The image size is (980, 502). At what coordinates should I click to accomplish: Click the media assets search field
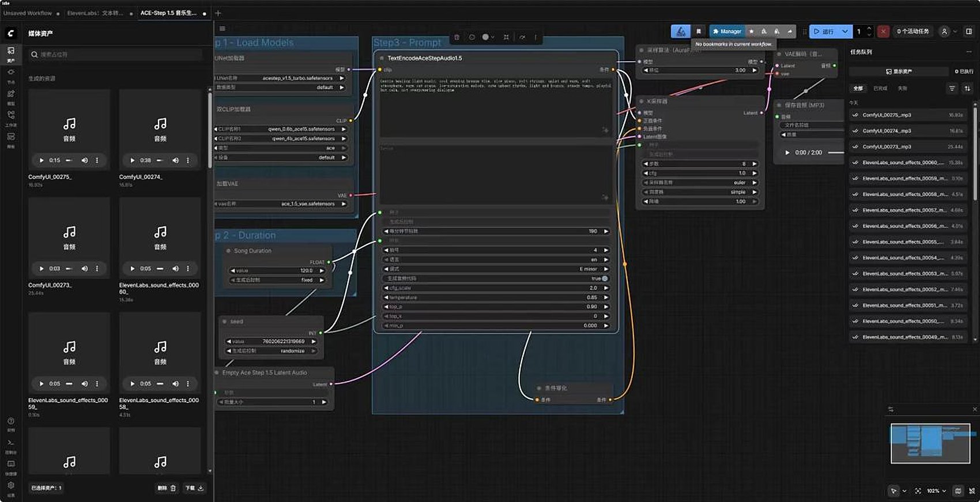click(116, 54)
